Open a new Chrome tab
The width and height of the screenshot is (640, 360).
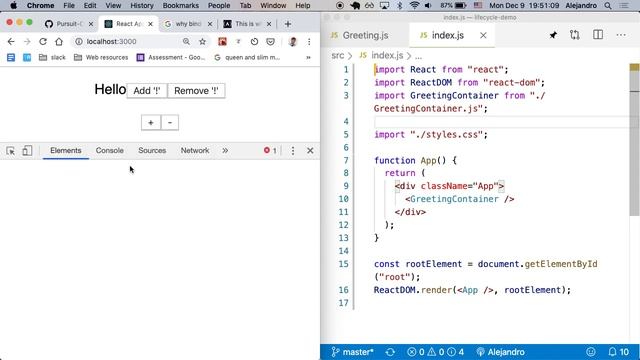pyautogui.click(x=288, y=24)
